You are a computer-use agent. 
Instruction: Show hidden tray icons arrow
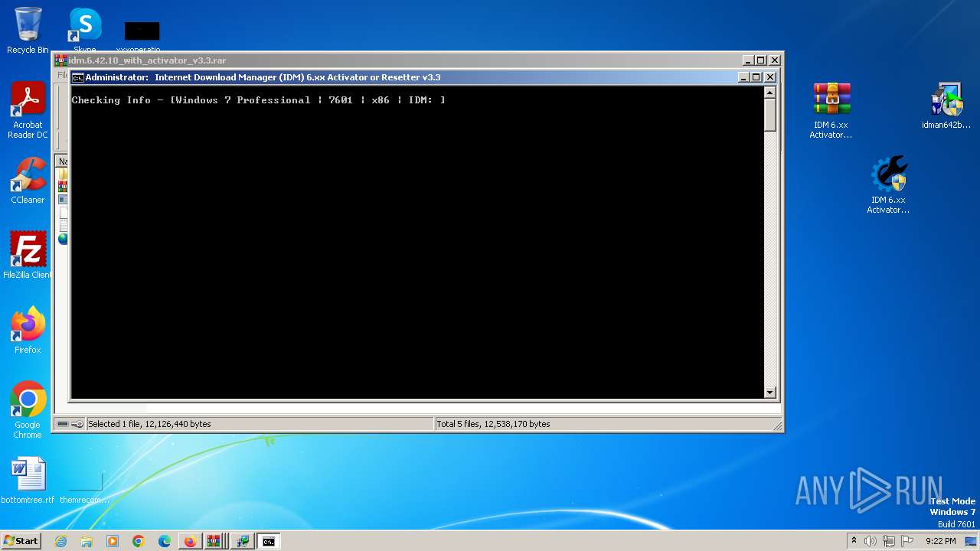[x=854, y=541]
